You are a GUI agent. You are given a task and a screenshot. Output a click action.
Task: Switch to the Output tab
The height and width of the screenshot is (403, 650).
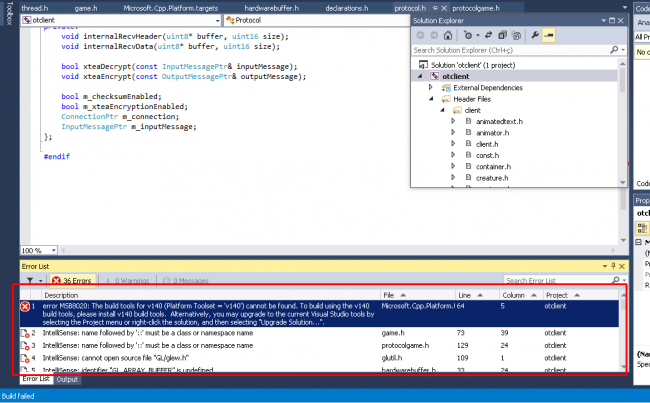(67, 379)
